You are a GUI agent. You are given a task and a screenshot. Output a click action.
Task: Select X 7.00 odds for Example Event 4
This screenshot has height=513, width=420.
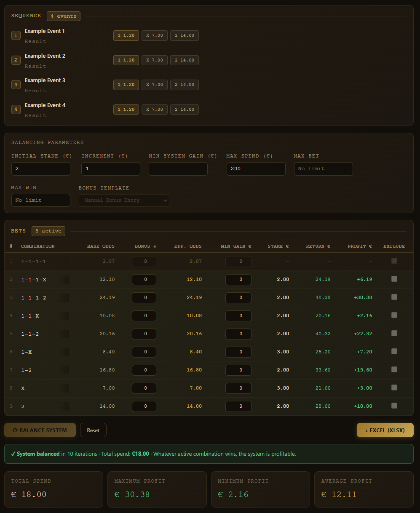tap(155, 110)
